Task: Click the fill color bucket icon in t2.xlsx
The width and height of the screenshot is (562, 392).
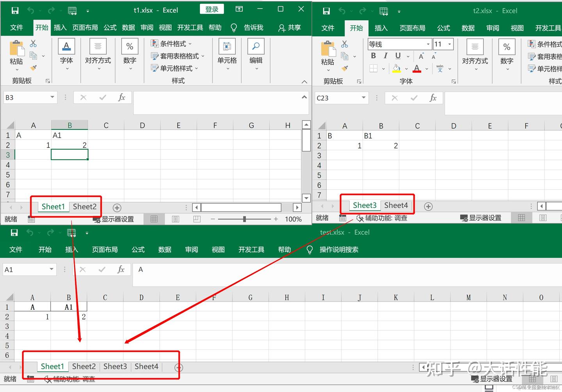Action: coord(396,68)
